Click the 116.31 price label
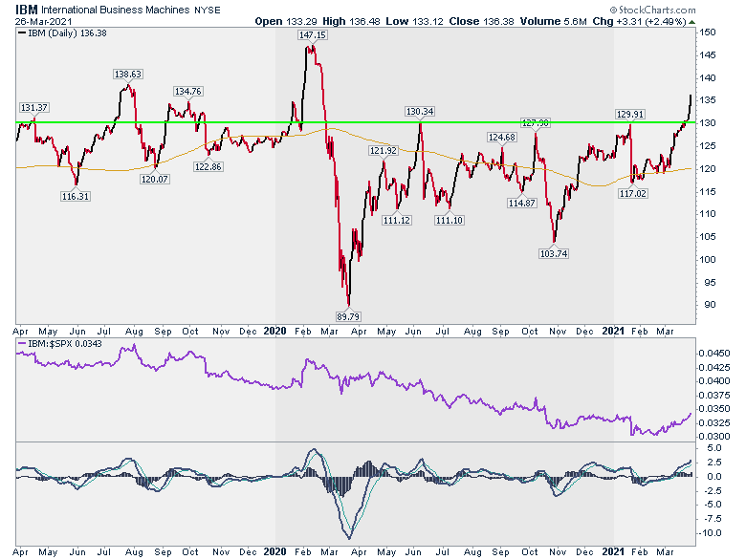This screenshot has width=746, height=560. click(76, 196)
